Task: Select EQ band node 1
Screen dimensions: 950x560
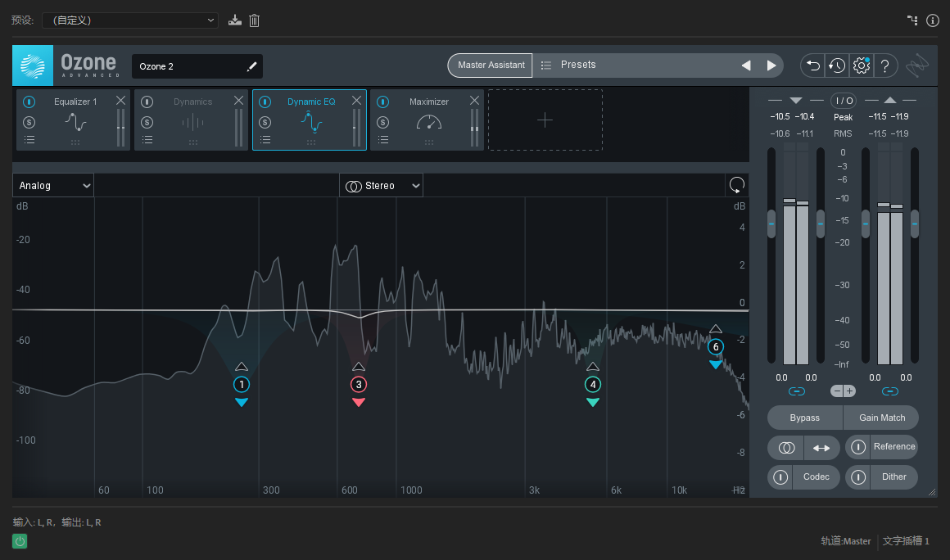Action: [x=241, y=385]
